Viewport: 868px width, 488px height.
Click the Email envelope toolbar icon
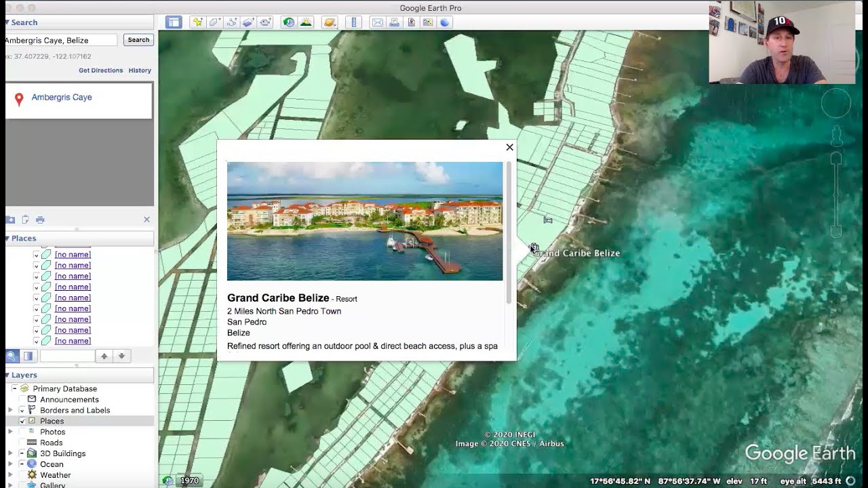[377, 22]
